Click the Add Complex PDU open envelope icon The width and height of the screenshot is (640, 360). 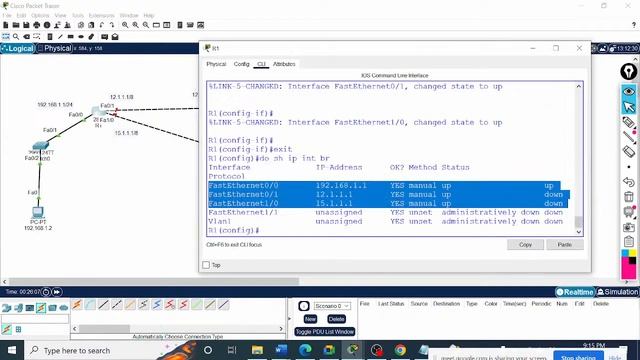click(115, 37)
